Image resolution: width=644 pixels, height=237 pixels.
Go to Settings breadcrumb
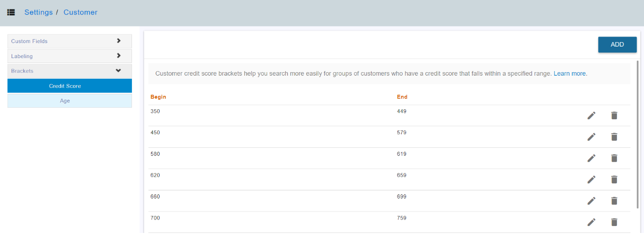pyautogui.click(x=39, y=12)
